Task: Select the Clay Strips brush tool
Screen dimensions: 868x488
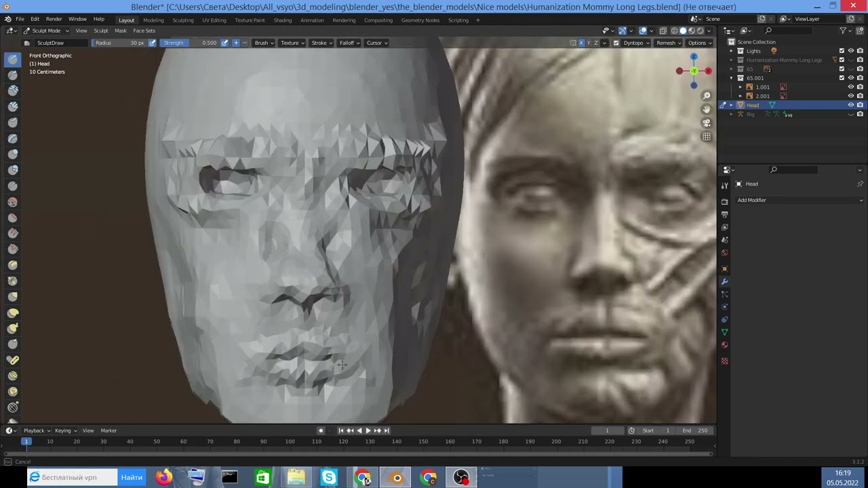Action: coord(12,106)
